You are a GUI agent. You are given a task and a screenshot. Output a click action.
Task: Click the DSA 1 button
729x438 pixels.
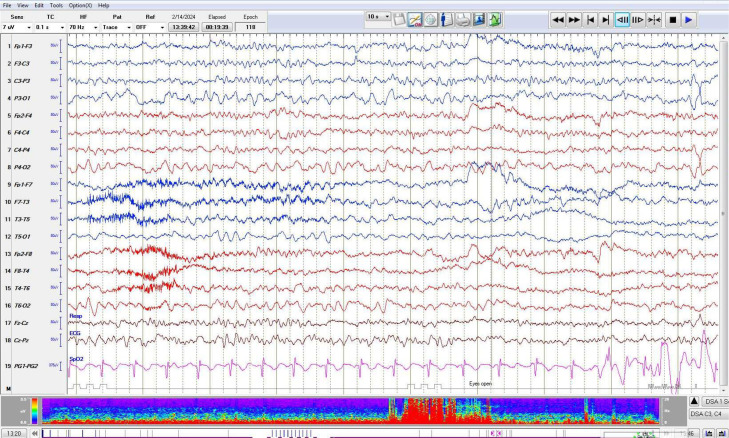tap(715, 401)
